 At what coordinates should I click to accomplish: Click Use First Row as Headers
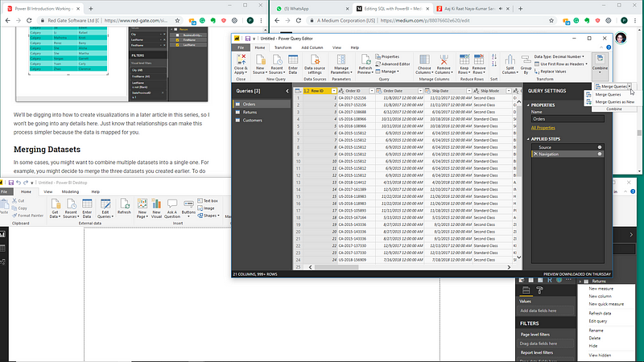(561, 64)
